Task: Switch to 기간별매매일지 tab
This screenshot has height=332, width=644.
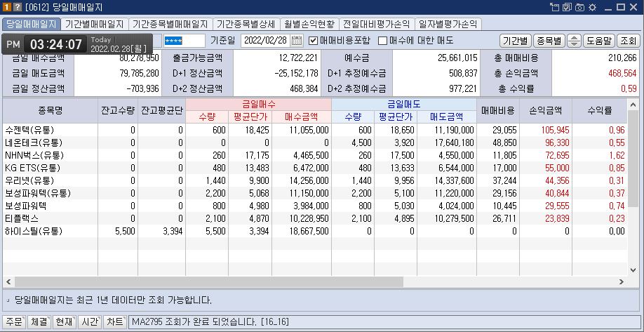Action: click(x=95, y=25)
